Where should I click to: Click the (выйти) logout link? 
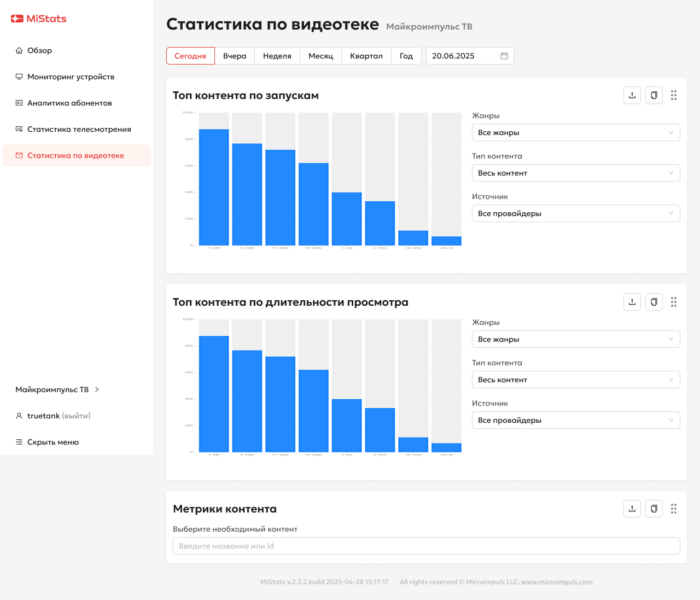point(78,415)
